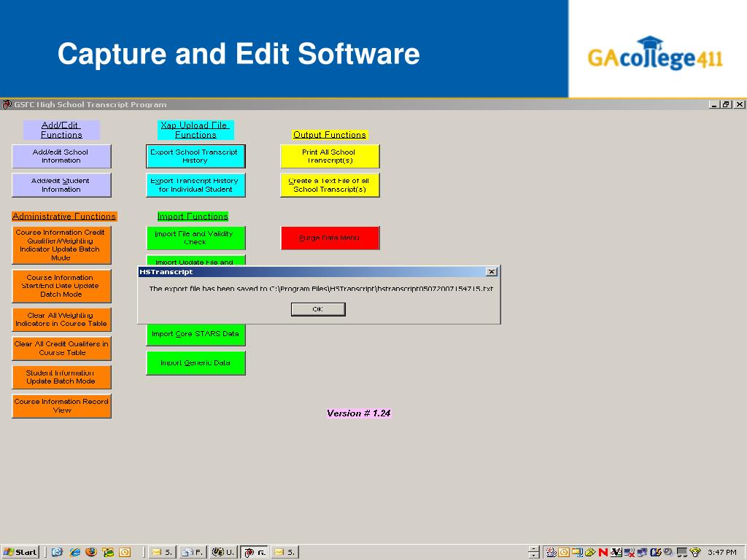Launch Internet Explorer from quick launch
747x560 pixels.
75,552
